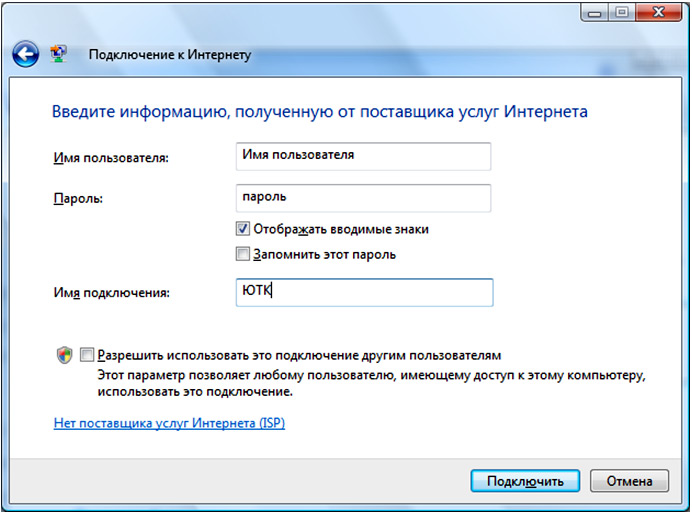This screenshot has width=692, height=514.
Task: Close the window with the red X
Action: pyautogui.click(x=659, y=13)
